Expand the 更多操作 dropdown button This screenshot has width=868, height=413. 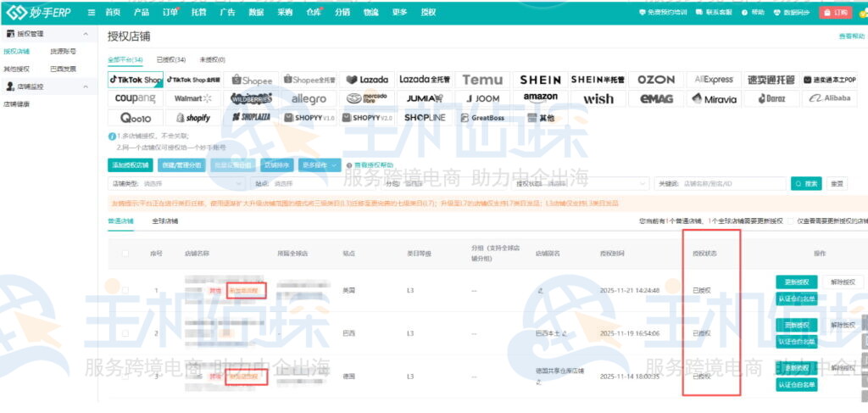pyautogui.click(x=320, y=165)
